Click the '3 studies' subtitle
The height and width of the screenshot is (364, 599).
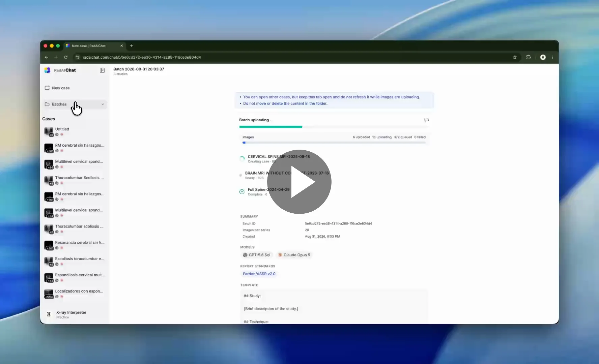[120, 74]
